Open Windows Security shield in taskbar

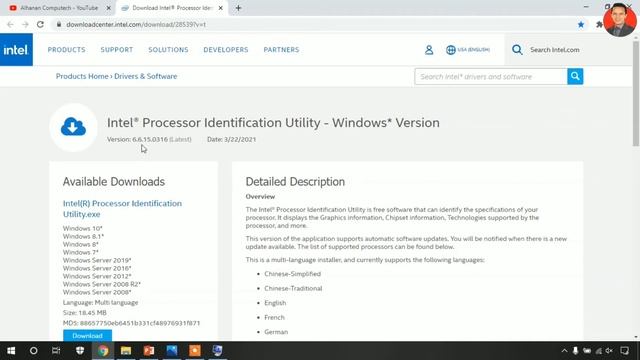80,351
